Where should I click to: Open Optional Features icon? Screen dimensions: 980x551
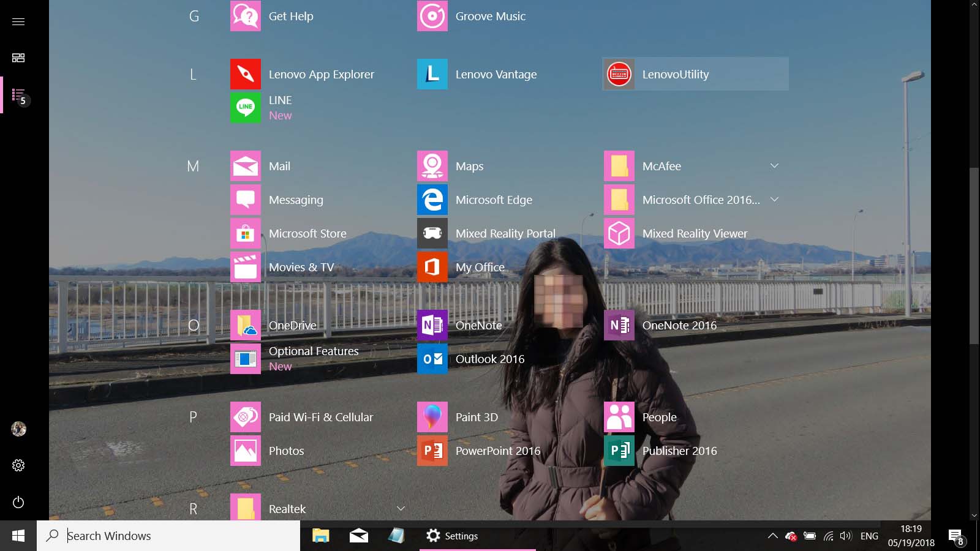pyautogui.click(x=246, y=359)
